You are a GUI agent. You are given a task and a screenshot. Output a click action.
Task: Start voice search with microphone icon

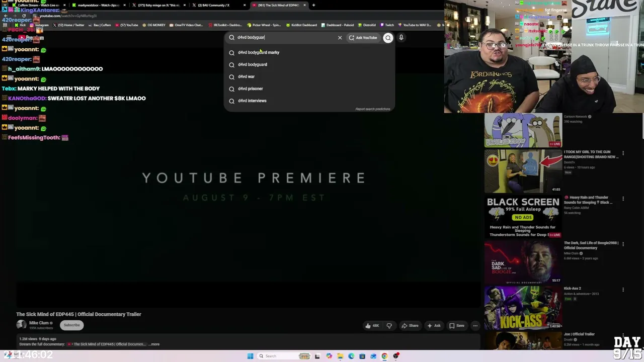(x=401, y=37)
